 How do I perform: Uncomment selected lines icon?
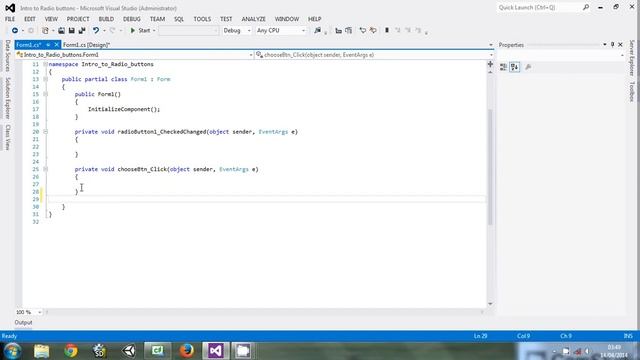(x=373, y=31)
